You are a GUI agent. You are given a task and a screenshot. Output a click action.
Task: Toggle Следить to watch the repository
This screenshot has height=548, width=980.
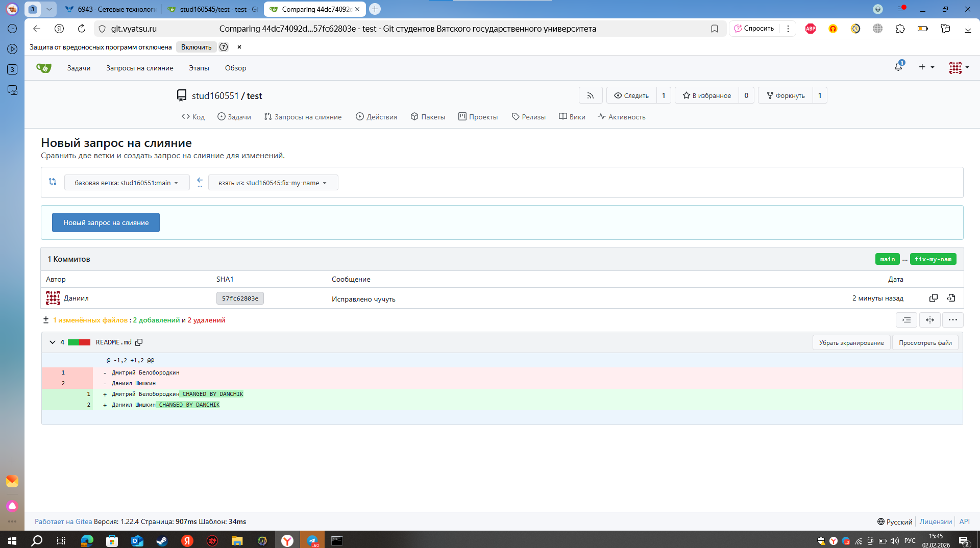631,95
